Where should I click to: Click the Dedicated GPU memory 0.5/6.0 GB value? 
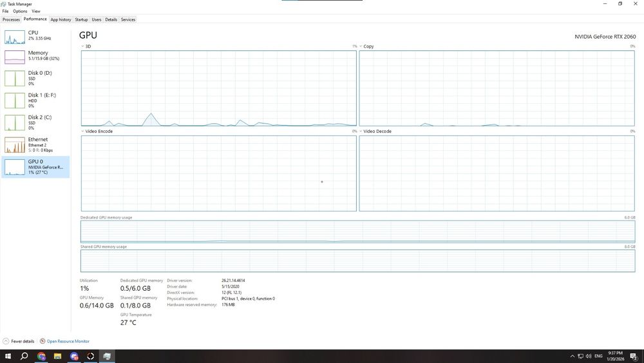click(135, 289)
